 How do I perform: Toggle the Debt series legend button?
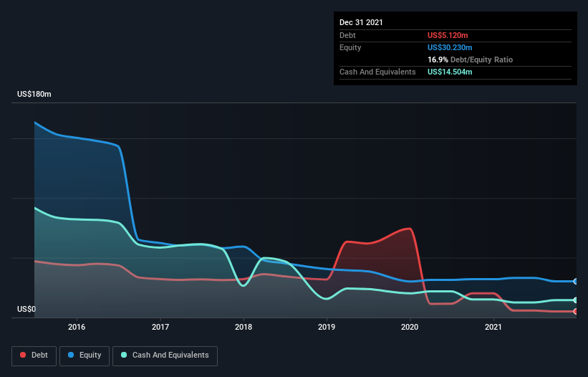(34, 355)
